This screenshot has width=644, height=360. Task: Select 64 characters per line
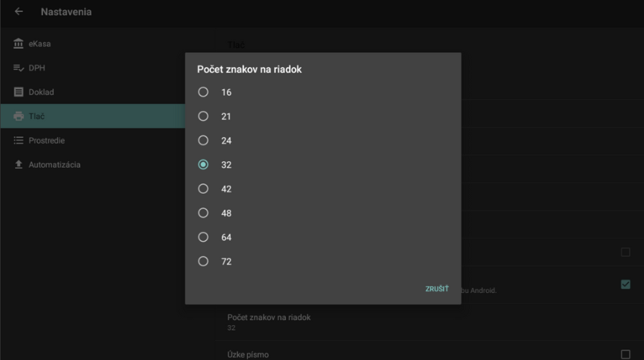click(204, 238)
